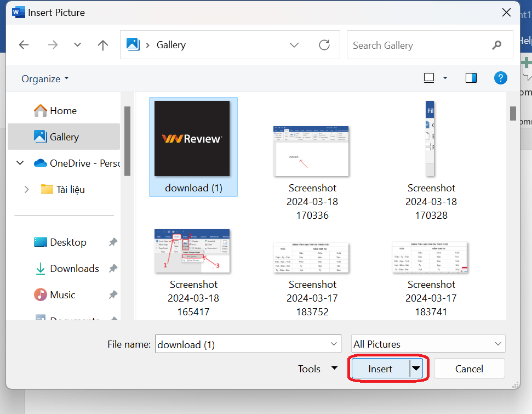Expand the address bar history dropdown
Viewport: 532px width, 414px height.
(294, 45)
